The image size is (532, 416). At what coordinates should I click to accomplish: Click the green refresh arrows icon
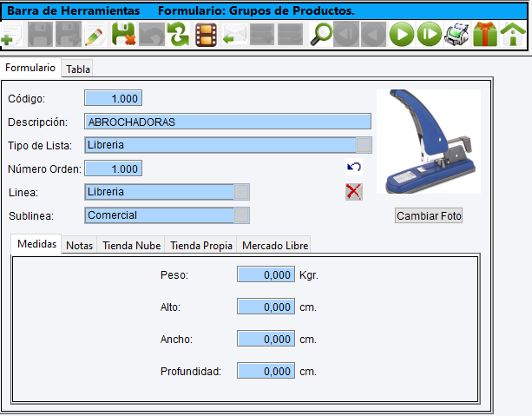pos(179,34)
